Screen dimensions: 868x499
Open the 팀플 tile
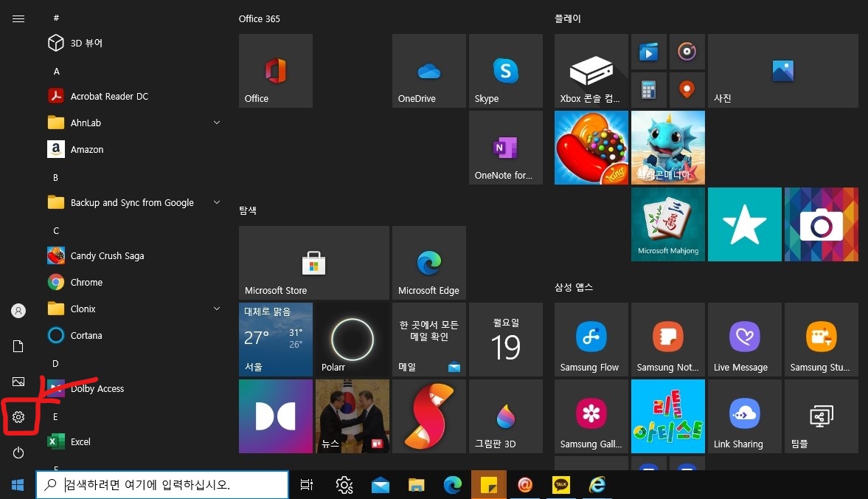pyautogui.click(x=822, y=416)
